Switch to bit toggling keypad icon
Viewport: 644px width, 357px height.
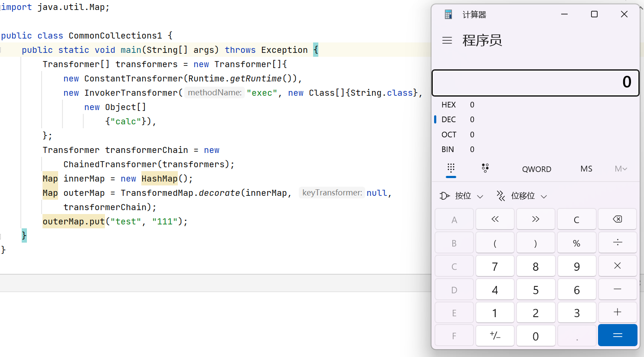[x=485, y=168]
